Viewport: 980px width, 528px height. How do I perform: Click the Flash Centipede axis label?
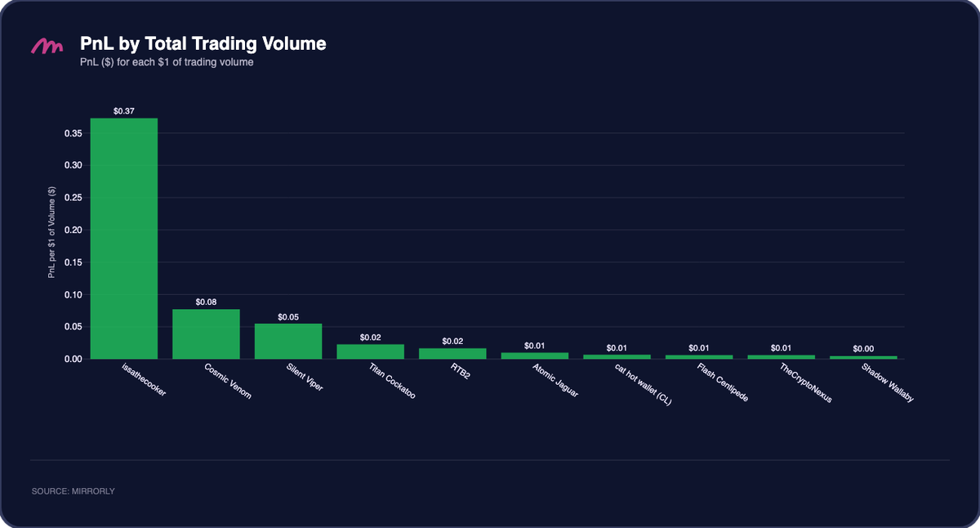click(723, 383)
